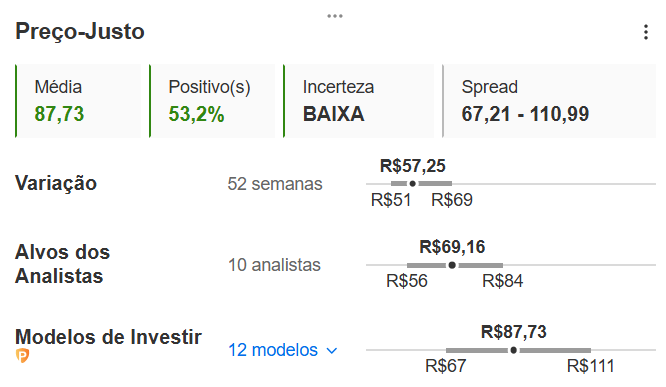Click the 52 semanas text
666x387 pixels.
275,184
